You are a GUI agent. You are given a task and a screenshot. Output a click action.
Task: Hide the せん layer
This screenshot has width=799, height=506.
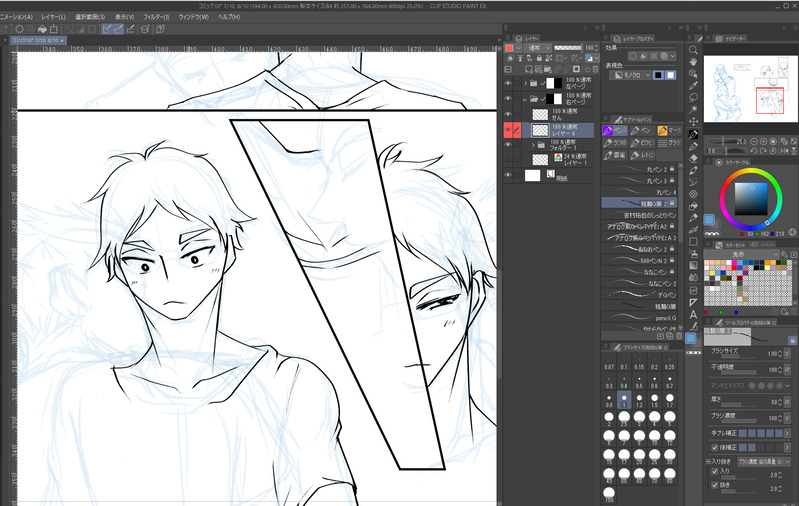click(508, 114)
